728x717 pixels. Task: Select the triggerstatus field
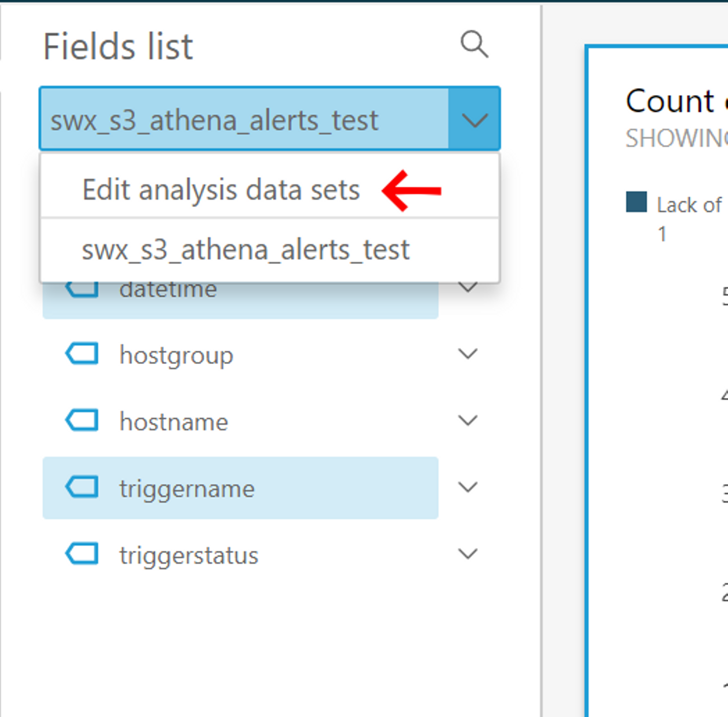189,555
